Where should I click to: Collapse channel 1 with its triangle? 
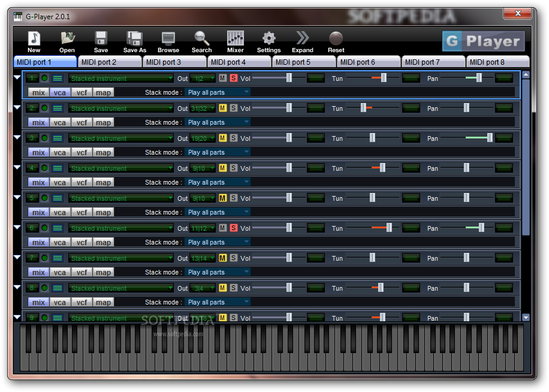[17, 77]
